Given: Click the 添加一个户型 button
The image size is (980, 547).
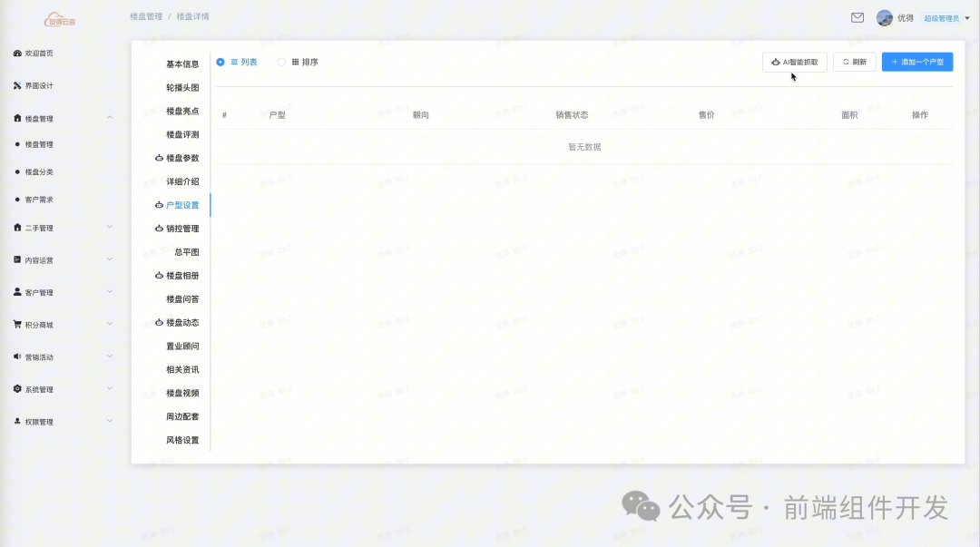Looking at the screenshot, I should coord(916,62).
